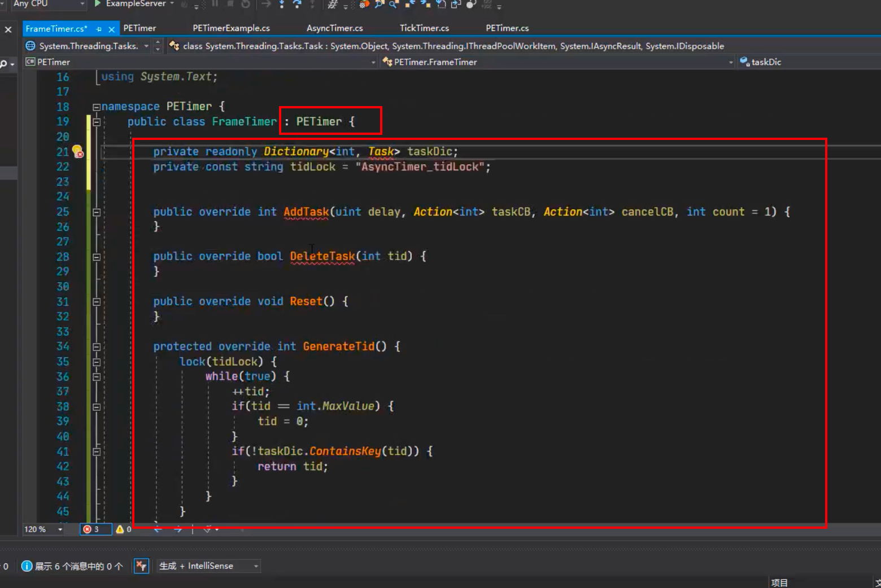The height and width of the screenshot is (588, 881).
Task: Open the PETimer project scope dropdown
Action: 373,62
